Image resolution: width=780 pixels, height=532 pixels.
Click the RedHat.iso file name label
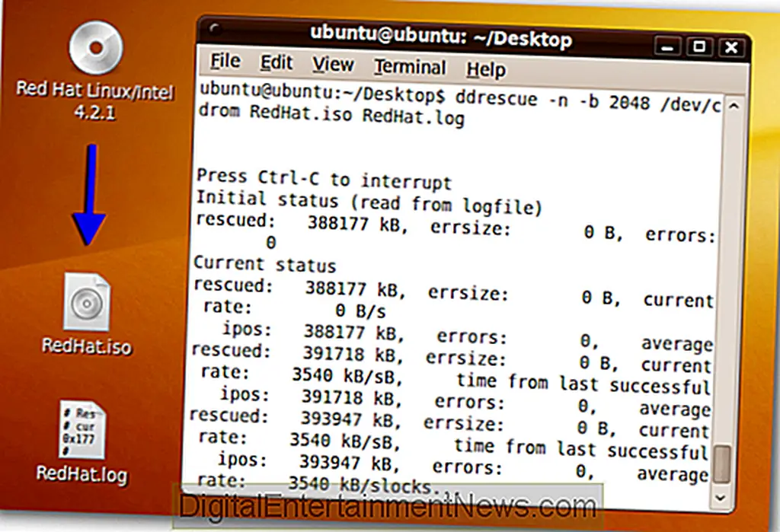pyautogui.click(x=86, y=346)
